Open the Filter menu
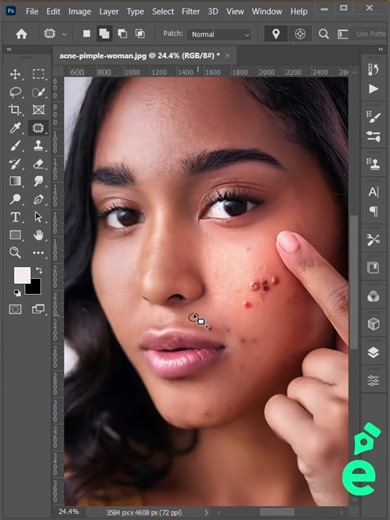Viewport: 390px width, 520px height. point(191,11)
